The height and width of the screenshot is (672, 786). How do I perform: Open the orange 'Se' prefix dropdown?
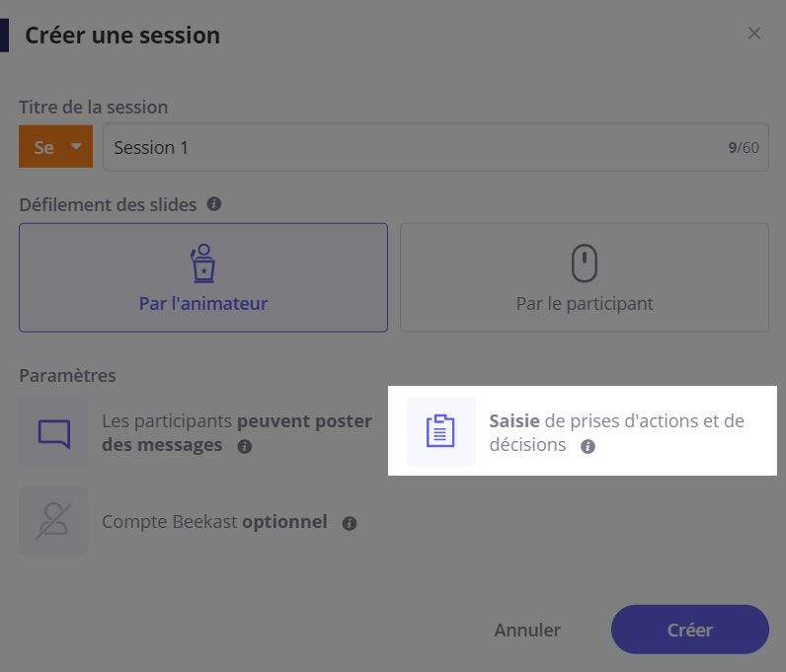[55, 147]
